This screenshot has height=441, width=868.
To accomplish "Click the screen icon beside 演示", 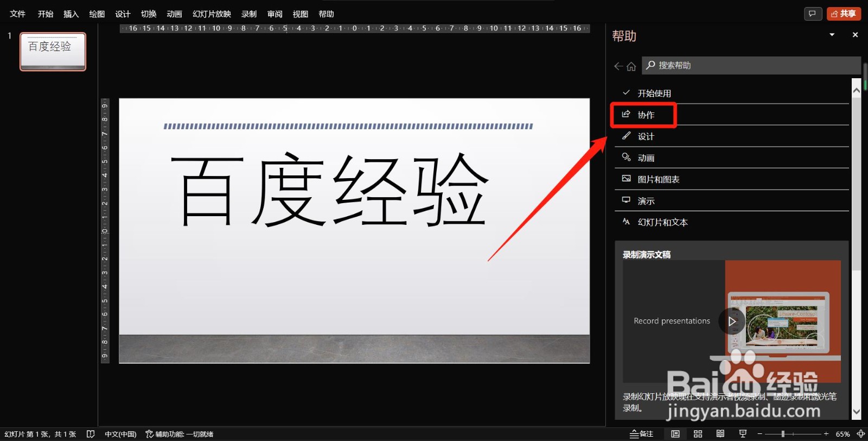I will click(x=626, y=200).
